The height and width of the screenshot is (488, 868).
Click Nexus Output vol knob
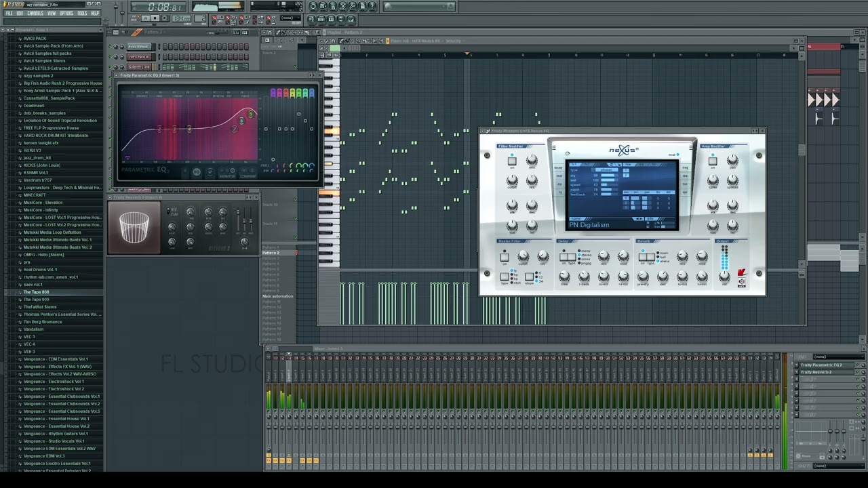click(x=724, y=276)
